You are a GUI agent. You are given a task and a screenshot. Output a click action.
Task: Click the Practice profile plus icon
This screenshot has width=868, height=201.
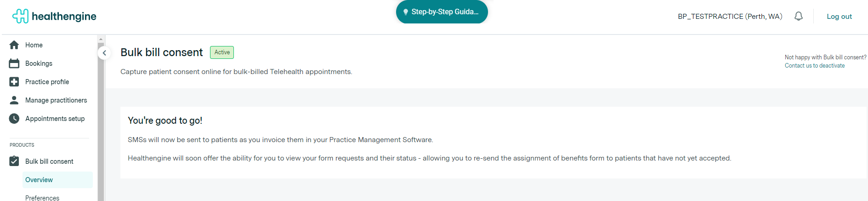click(x=14, y=82)
